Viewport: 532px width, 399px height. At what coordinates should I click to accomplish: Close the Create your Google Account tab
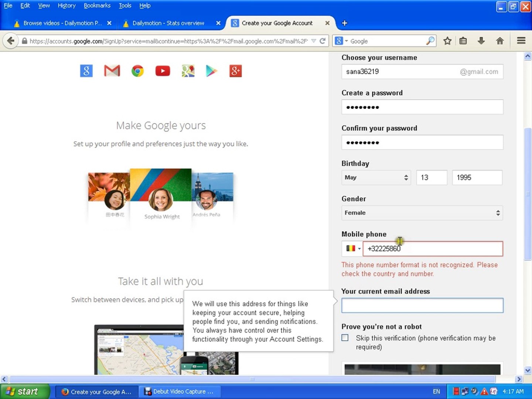point(327,23)
